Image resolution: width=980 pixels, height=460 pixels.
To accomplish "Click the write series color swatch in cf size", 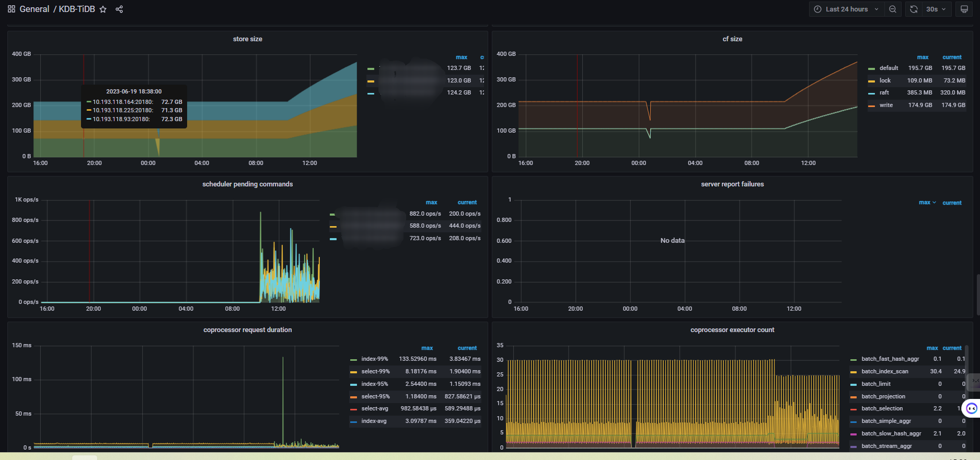I will coord(871,106).
